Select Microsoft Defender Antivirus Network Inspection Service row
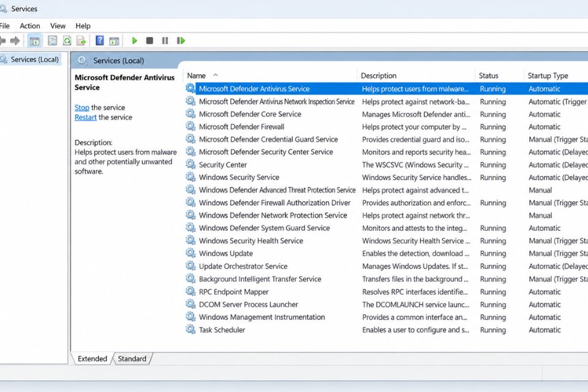The height and width of the screenshot is (392, 588). click(x=386, y=101)
